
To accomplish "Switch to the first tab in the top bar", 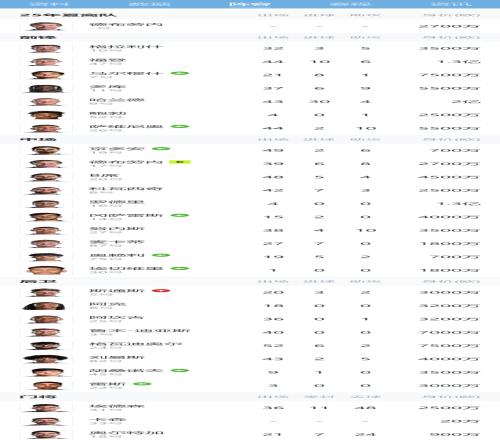I will (x=49, y=4).
